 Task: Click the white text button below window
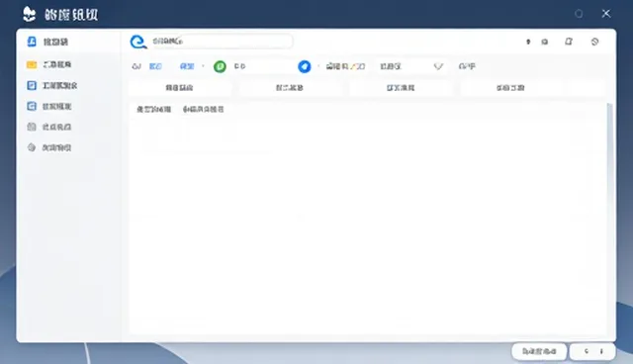pos(539,351)
